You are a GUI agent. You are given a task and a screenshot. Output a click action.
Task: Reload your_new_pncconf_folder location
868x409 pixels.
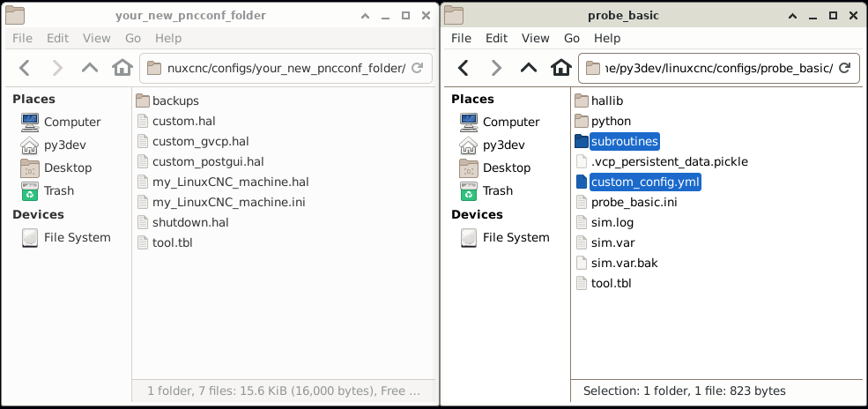coord(418,68)
